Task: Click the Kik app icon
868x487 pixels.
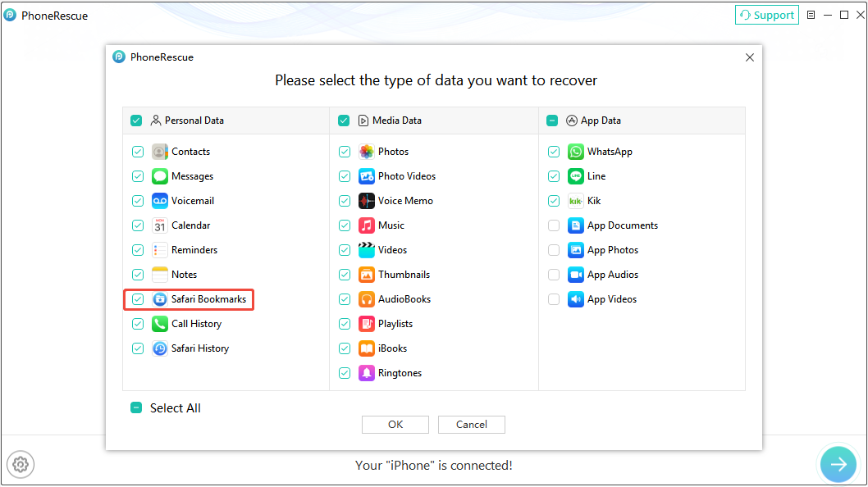Action: [576, 201]
